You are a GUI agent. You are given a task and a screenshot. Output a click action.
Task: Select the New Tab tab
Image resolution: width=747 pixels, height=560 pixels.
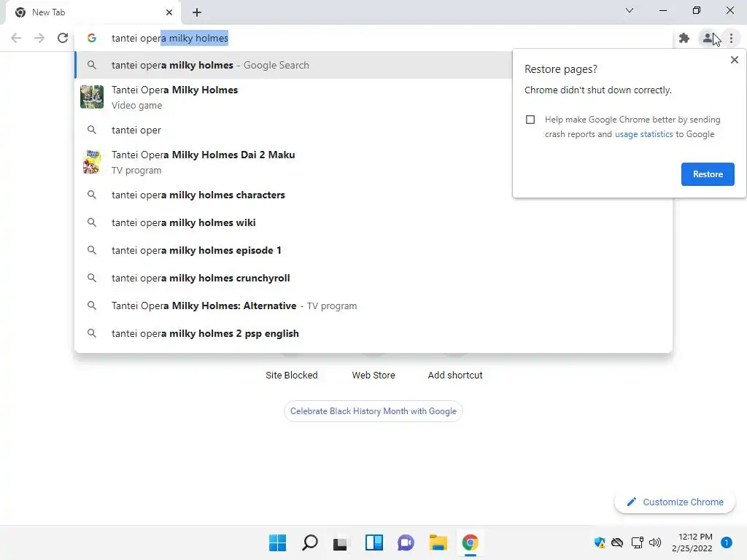point(93,12)
